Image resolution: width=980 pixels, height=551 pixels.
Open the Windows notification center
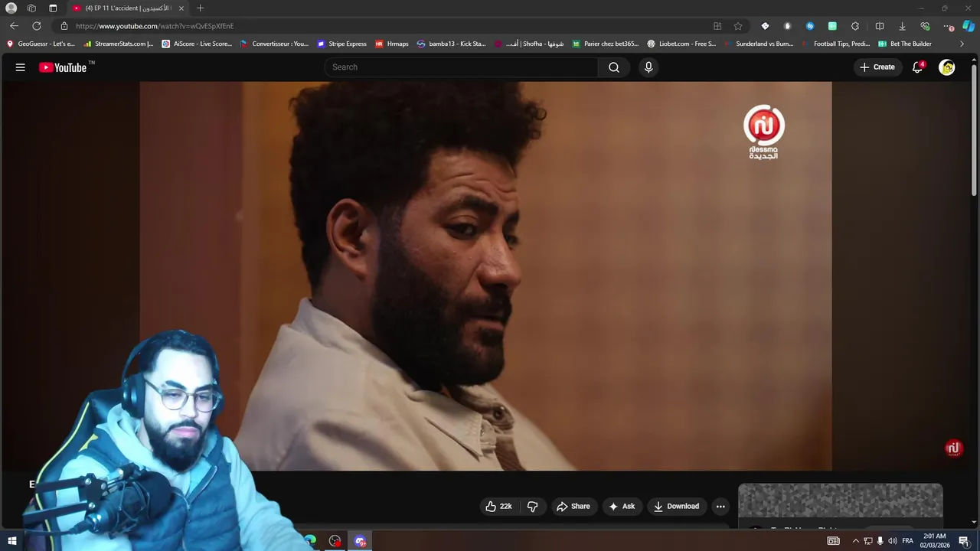tap(964, 541)
